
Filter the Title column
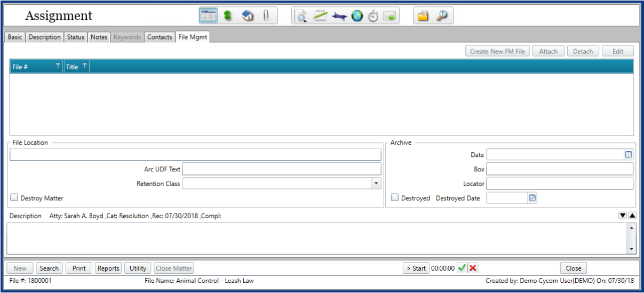tap(84, 67)
